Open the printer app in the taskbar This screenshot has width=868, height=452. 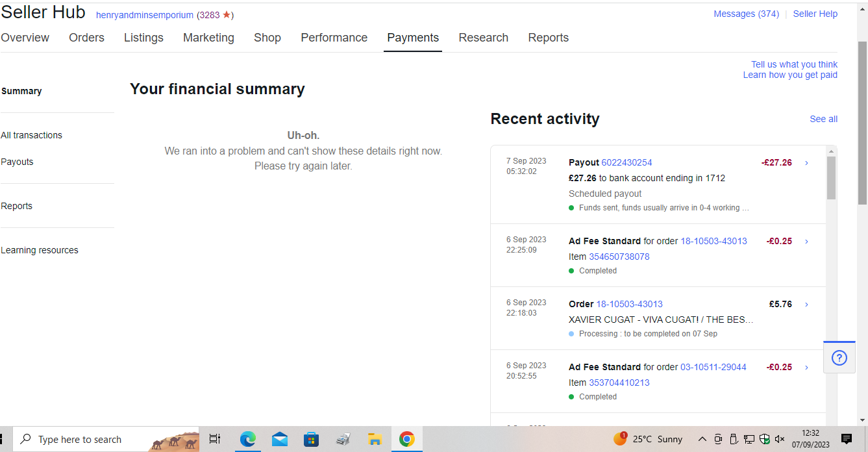coord(343,439)
